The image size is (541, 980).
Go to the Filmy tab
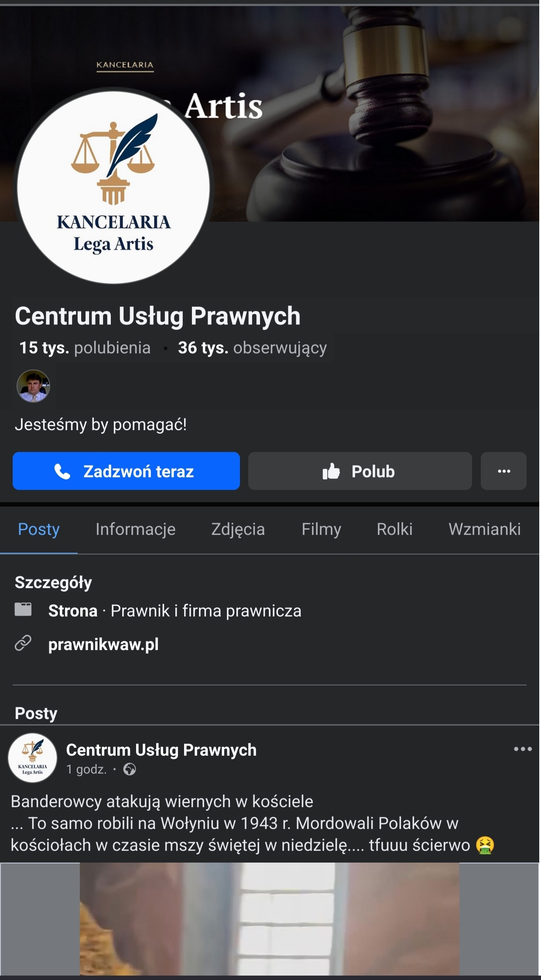pos(321,529)
